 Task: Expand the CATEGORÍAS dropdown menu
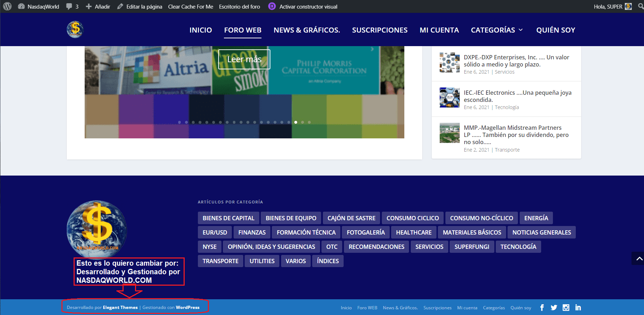[x=497, y=30]
